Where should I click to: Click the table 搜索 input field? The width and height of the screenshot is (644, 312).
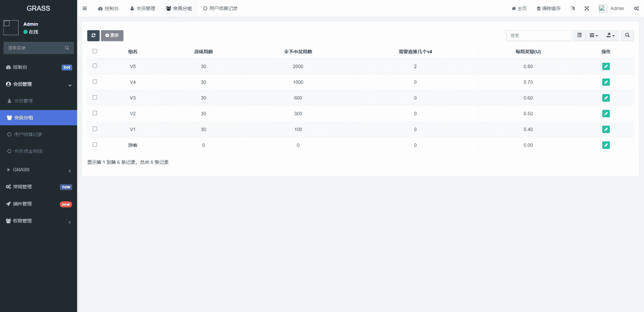point(538,35)
